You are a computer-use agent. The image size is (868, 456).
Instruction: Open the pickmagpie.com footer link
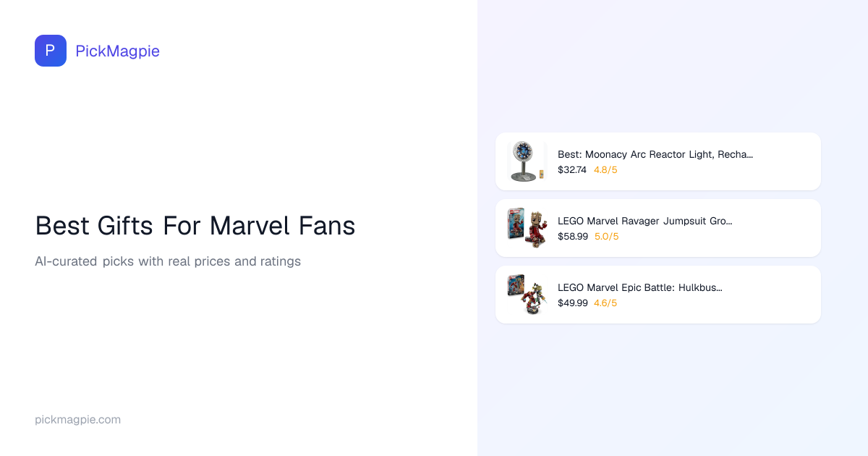(77, 420)
